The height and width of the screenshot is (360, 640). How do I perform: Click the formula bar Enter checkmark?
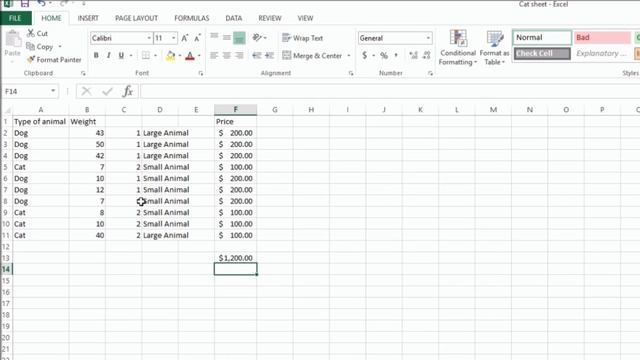click(x=107, y=91)
